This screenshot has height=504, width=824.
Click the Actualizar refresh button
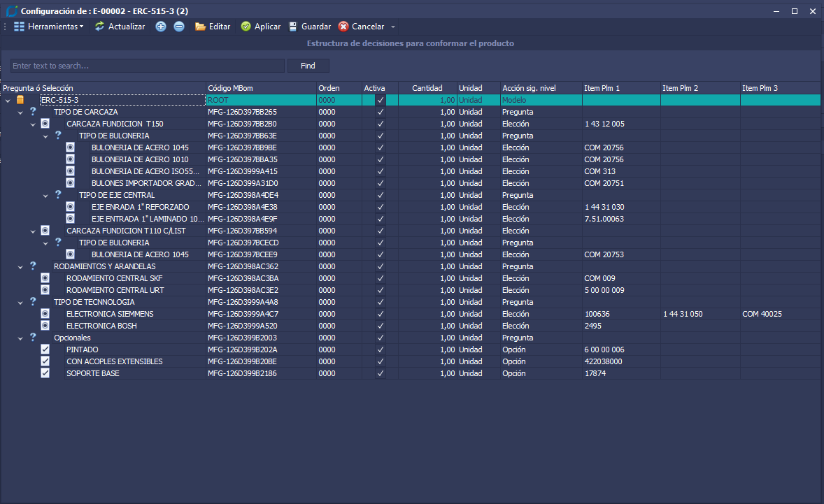pos(120,27)
